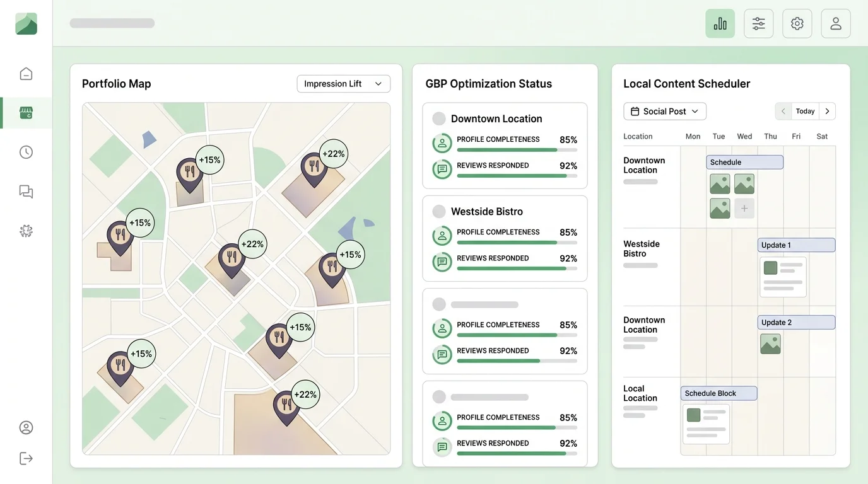Click the Location column header
Screen dimensions: 868x484
pyautogui.click(x=638, y=136)
